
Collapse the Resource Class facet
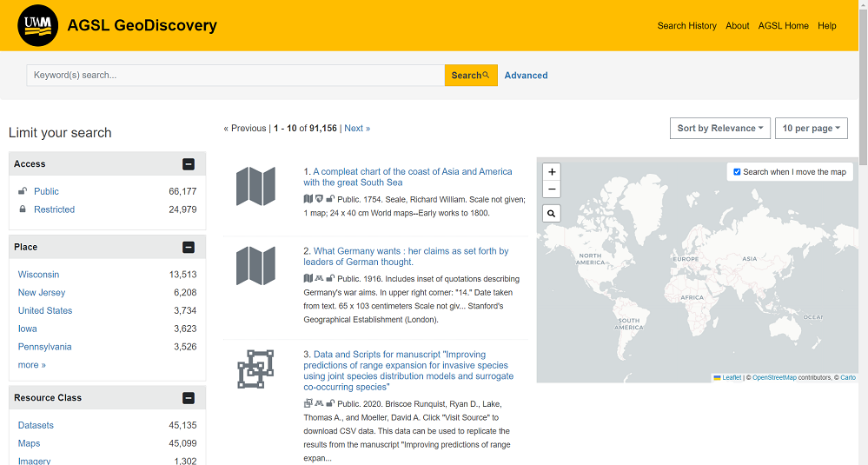point(189,397)
